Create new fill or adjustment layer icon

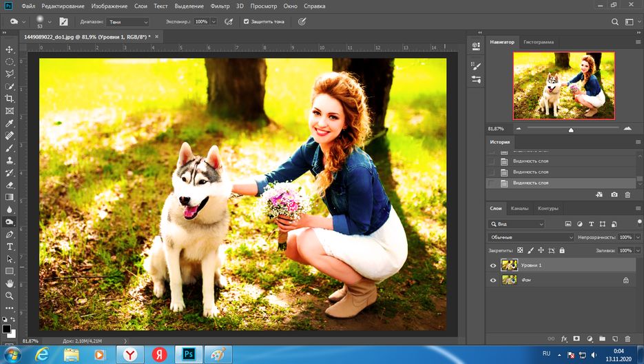[590, 339]
